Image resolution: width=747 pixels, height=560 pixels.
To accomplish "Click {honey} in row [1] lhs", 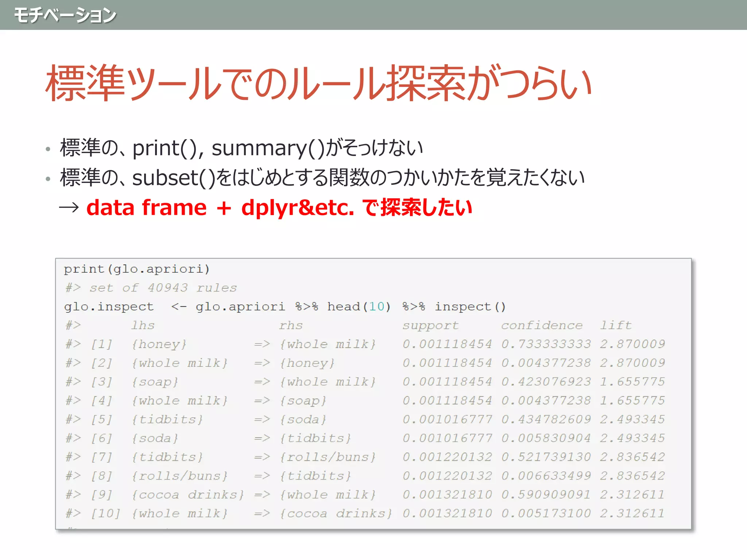I will 159,345.
